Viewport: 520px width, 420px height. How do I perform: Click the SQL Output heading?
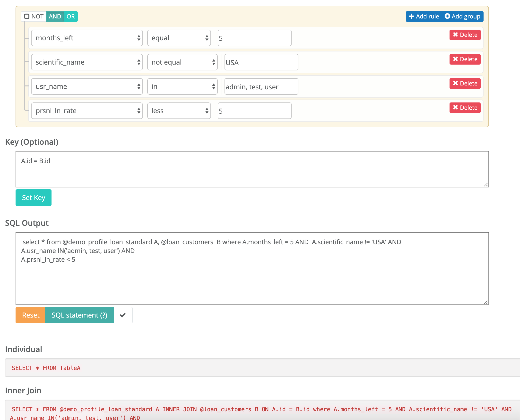coord(27,223)
